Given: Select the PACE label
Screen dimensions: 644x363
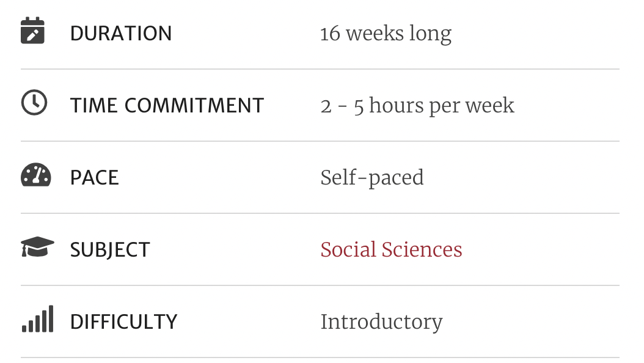Looking at the screenshot, I should pos(95,178).
